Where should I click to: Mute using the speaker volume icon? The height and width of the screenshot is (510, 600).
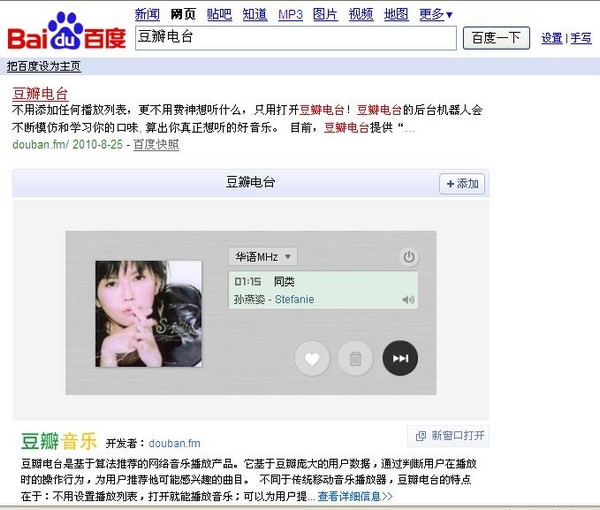(x=409, y=300)
